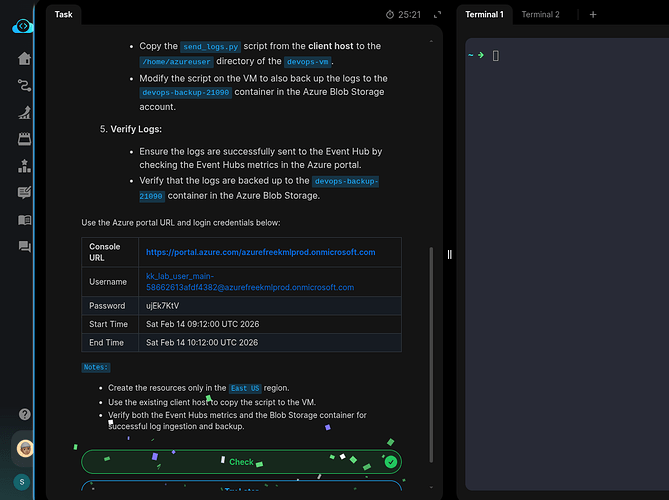Click the Azure username email link
The image size is (669, 500).
(250, 281)
